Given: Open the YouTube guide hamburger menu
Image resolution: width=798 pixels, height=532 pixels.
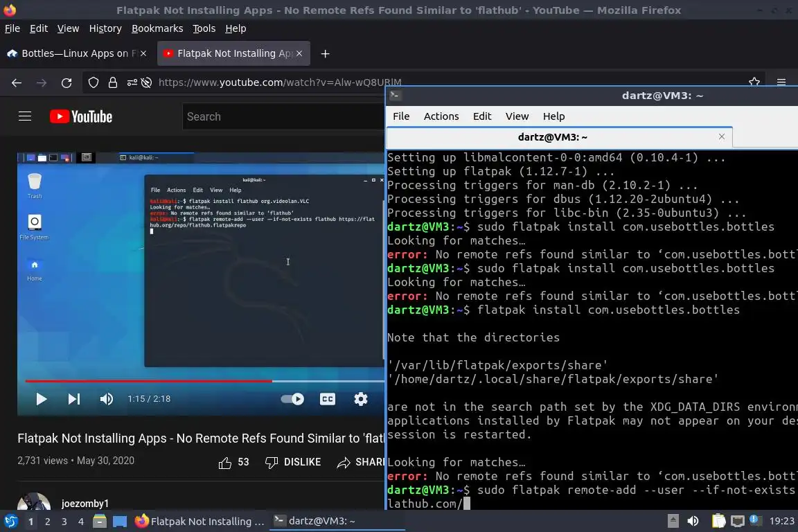Looking at the screenshot, I should 25,116.
